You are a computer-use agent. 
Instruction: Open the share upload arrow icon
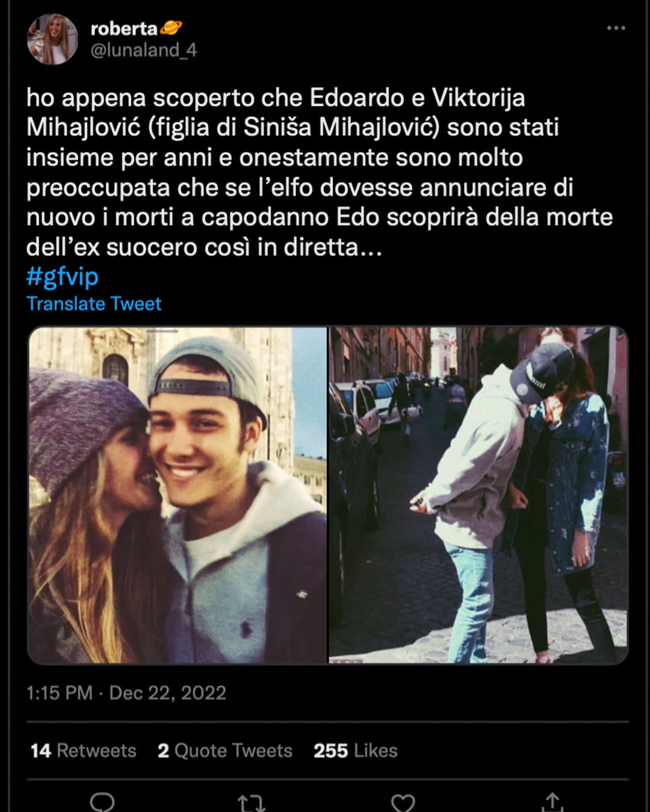point(552,802)
